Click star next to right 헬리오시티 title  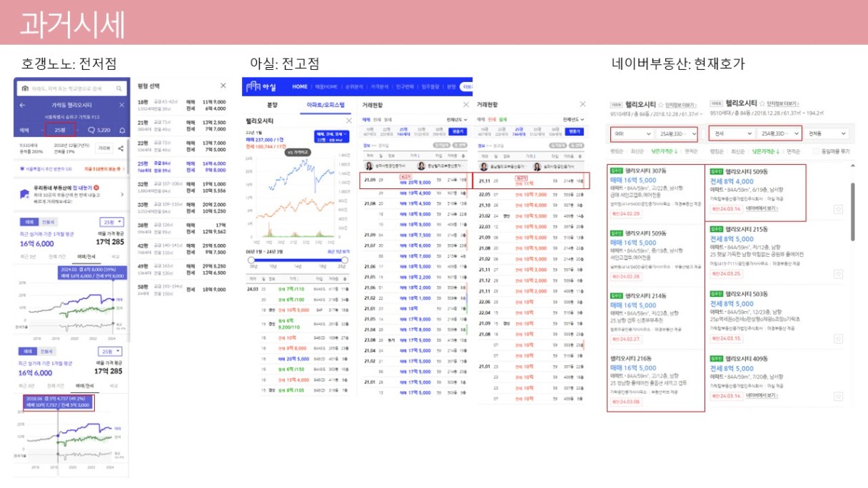click(x=762, y=104)
